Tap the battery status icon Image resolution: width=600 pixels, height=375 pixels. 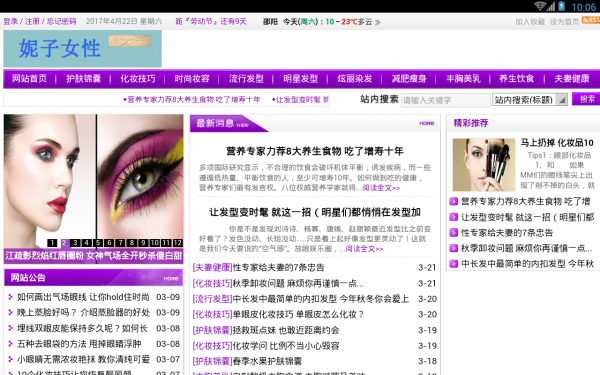[561, 6]
